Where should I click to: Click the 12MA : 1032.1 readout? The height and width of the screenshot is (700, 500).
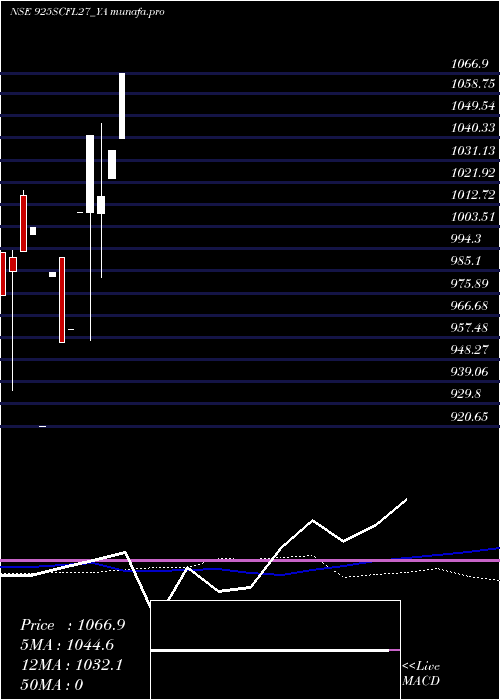pyautogui.click(x=72, y=665)
